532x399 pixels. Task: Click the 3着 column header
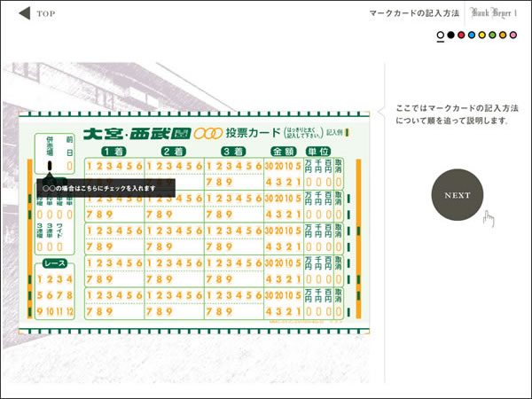(233, 152)
